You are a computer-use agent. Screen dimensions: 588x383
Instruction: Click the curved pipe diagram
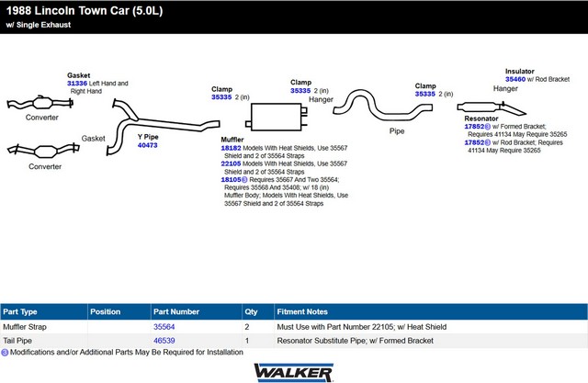[x=382, y=105]
